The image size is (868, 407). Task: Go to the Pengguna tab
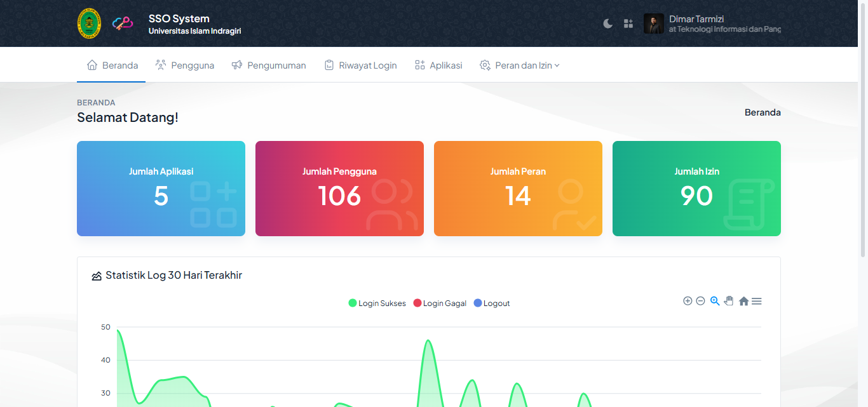click(x=185, y=65)
